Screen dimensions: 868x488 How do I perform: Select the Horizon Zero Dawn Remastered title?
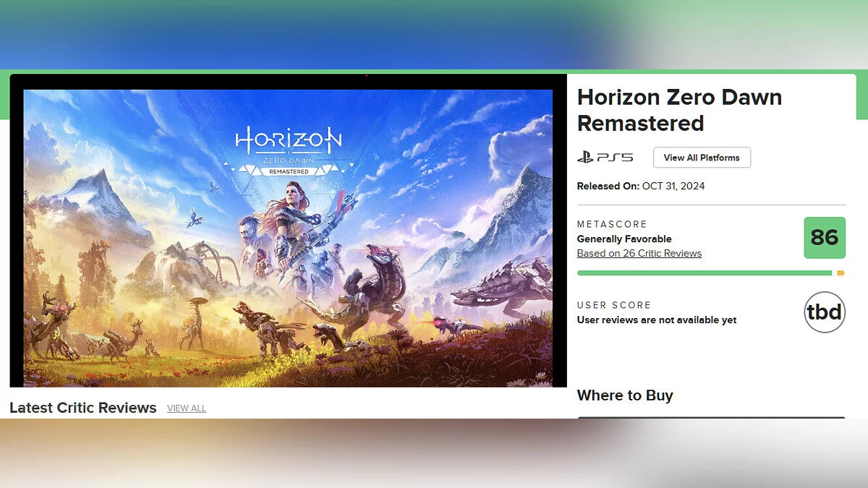(679, 110)
